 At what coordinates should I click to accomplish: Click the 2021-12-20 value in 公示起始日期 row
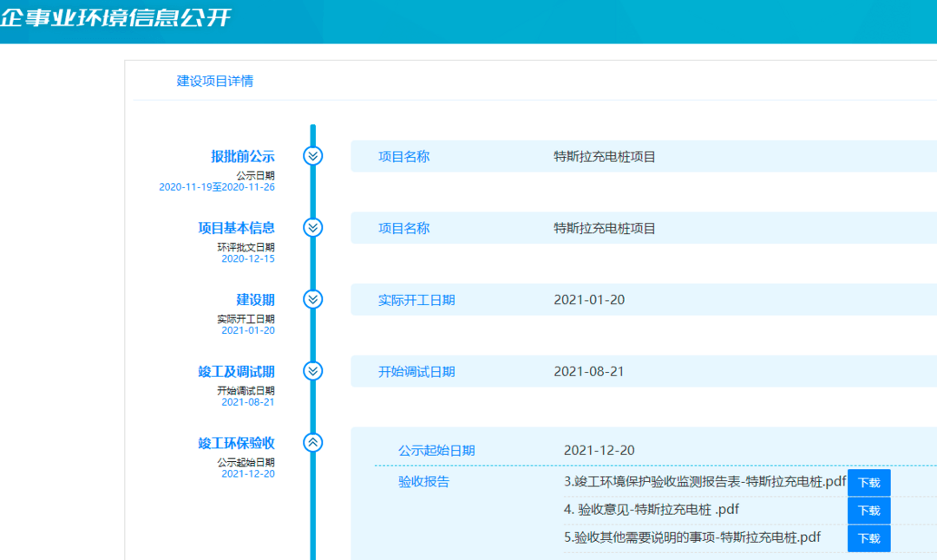pos(600,450)
